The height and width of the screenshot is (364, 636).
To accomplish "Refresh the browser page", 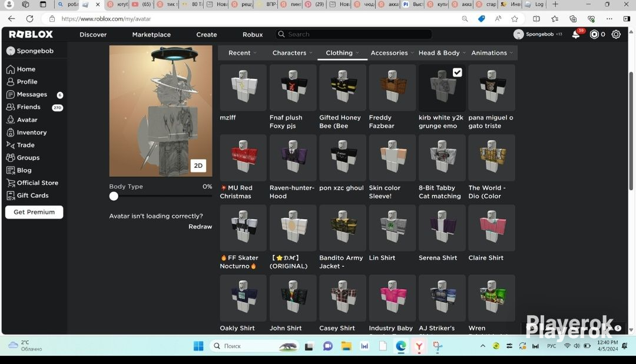I will 29,19.
